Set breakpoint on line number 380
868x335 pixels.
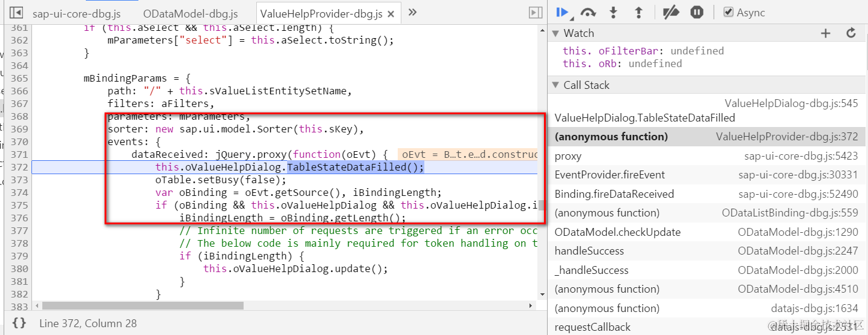[x=19, y=268]
